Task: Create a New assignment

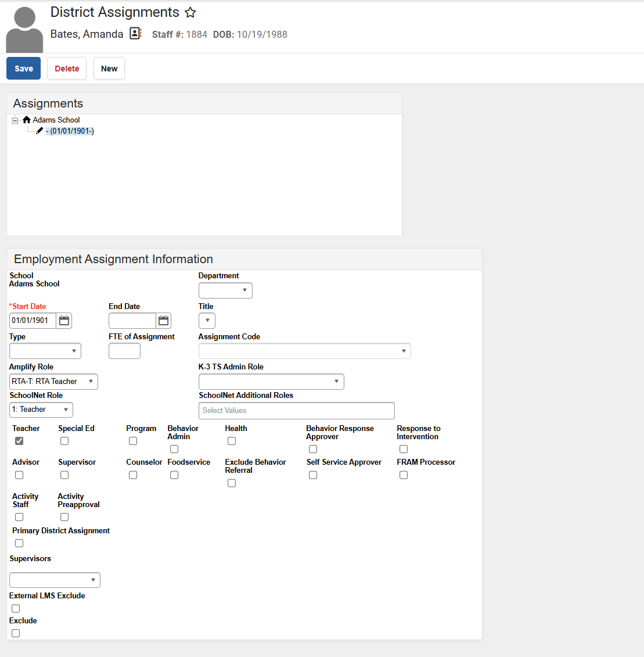Action: pos(109,69)
